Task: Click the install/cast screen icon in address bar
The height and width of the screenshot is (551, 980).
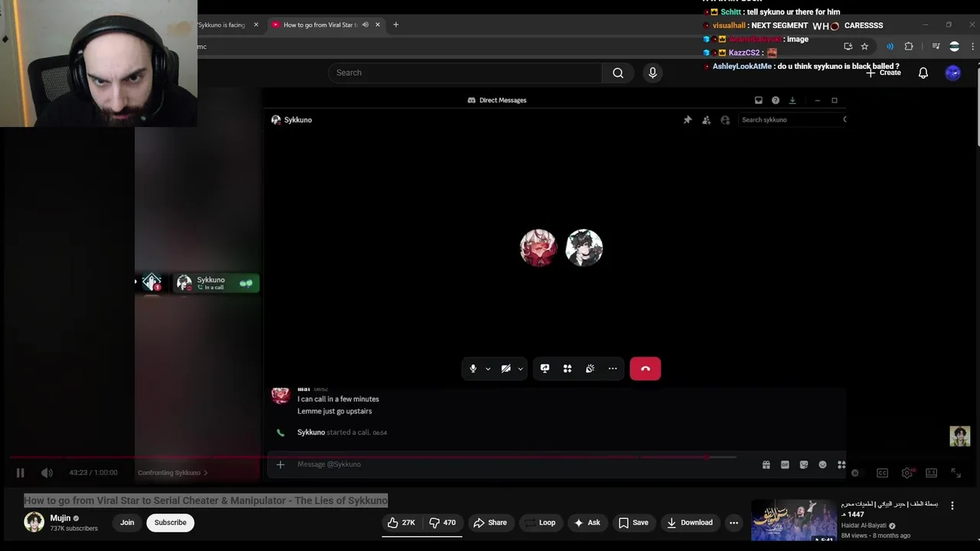Action: (848, 47)
